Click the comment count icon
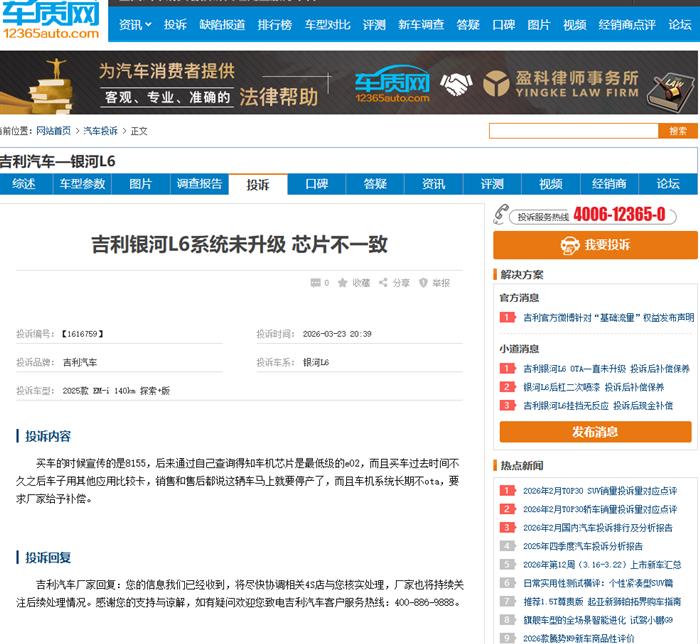The width and height of the screenshot is (700, 644). coord(316,283)
